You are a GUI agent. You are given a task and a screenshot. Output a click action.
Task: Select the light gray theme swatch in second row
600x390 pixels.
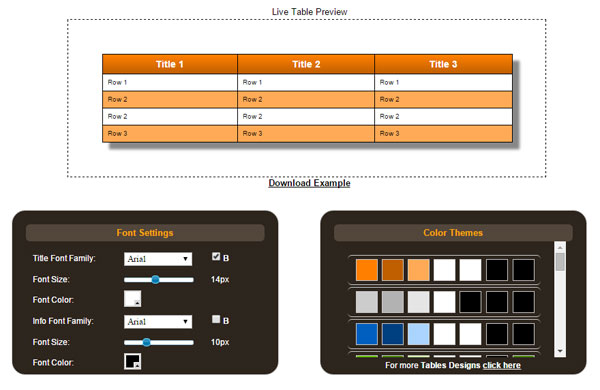367,302
